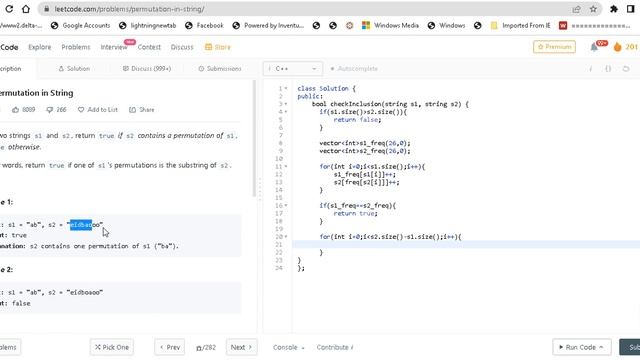640x360 pixels.
Task: Share the Permutation in String problem
Action: [x=142, y=109]
